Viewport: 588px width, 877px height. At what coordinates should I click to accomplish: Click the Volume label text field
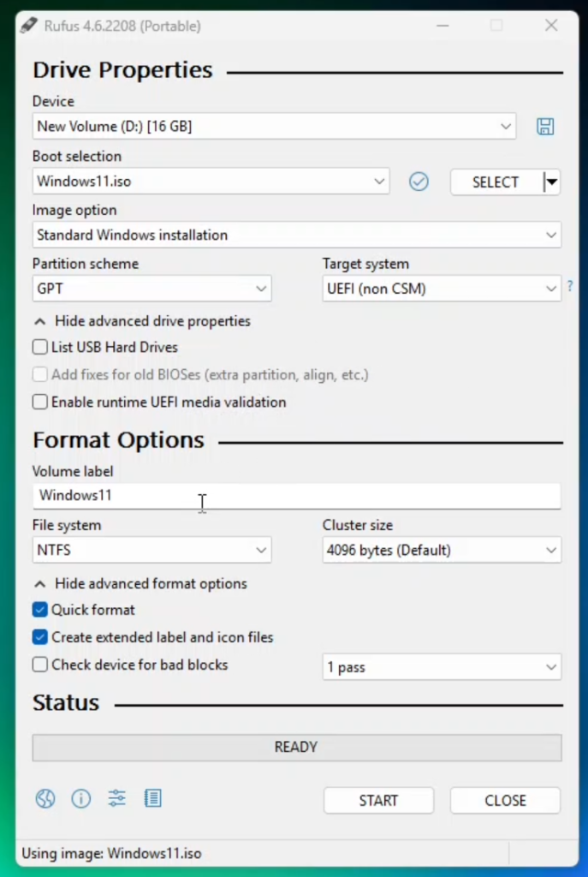tap(296, 496)
